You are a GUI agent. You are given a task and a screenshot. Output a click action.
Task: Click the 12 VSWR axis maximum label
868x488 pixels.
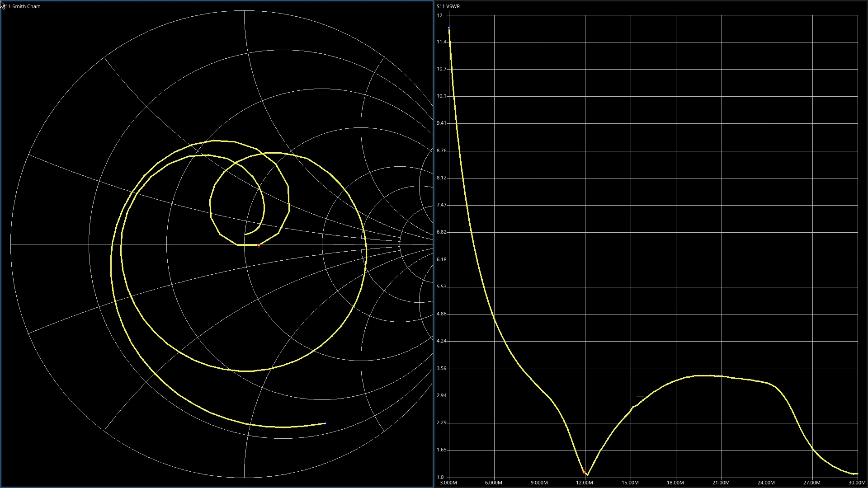(x=439, y=15)
